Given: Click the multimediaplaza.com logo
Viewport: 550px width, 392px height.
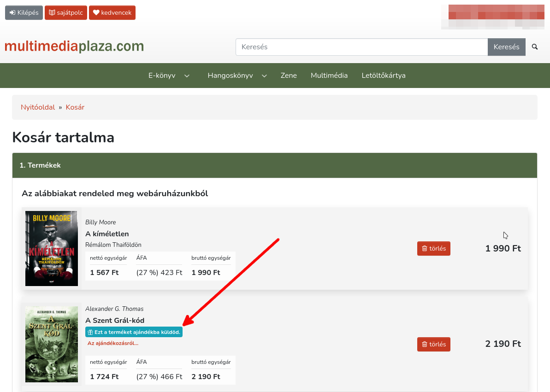Looking at the screenshot, I should tap(74, 47).
